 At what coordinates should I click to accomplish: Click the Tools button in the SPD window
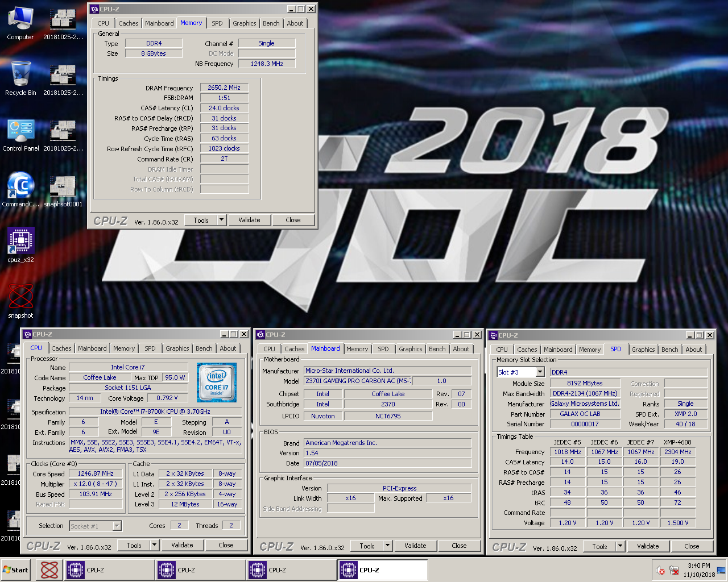(599, 546)
